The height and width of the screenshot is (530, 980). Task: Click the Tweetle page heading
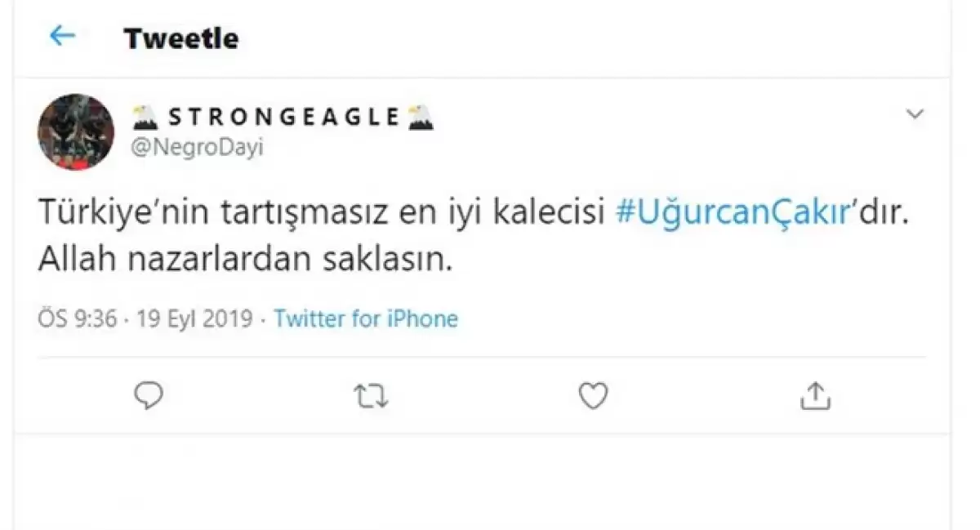(181, 38)
